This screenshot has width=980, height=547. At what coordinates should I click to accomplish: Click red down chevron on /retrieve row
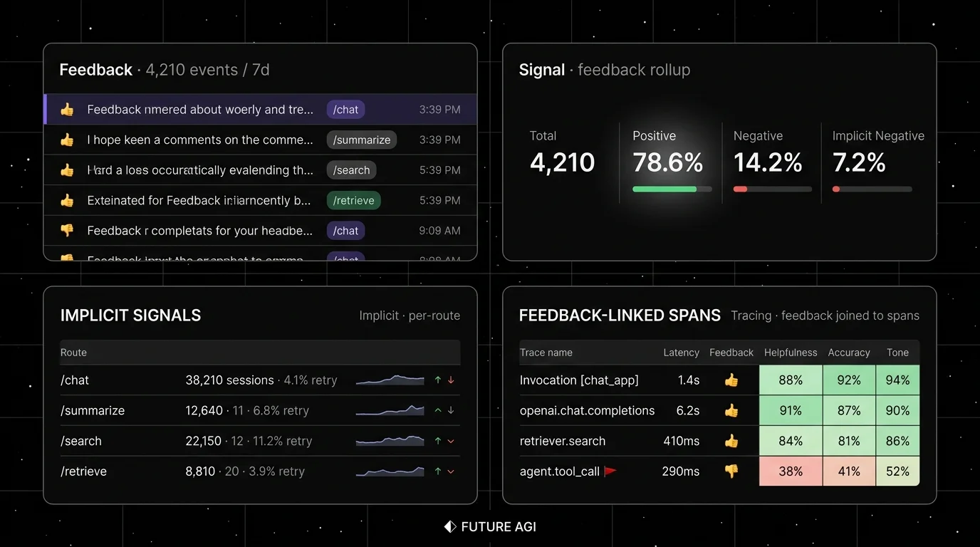(x=451, y=472)
